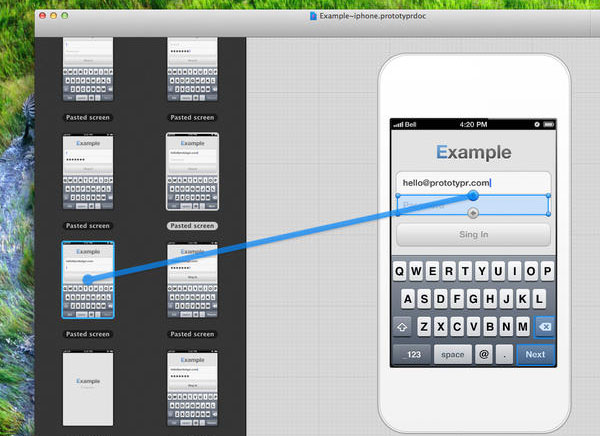600x436 pixels.
Task: Tap the Q key
Action: click(x=399, y=271)
